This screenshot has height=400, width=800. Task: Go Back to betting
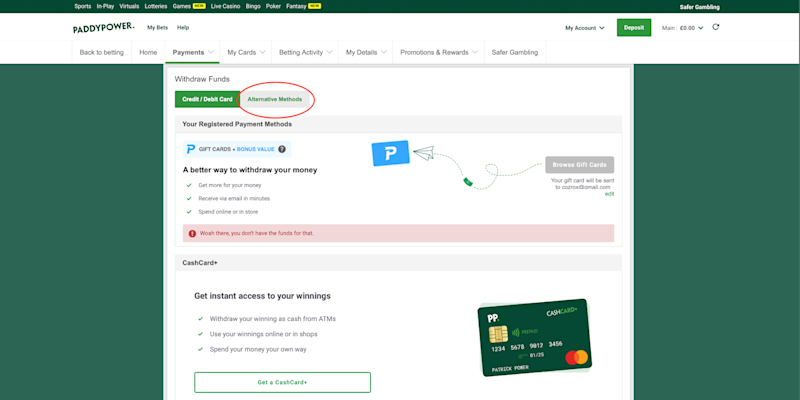click(102, 52)
